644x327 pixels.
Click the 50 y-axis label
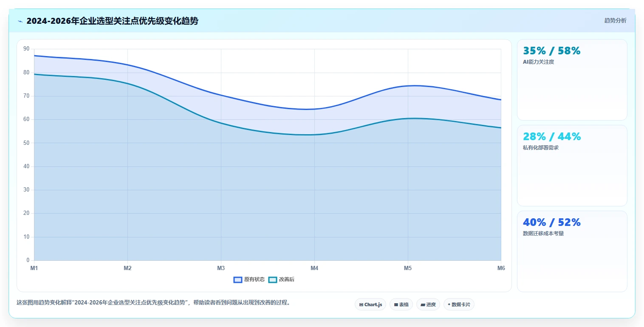coord(26,143)
